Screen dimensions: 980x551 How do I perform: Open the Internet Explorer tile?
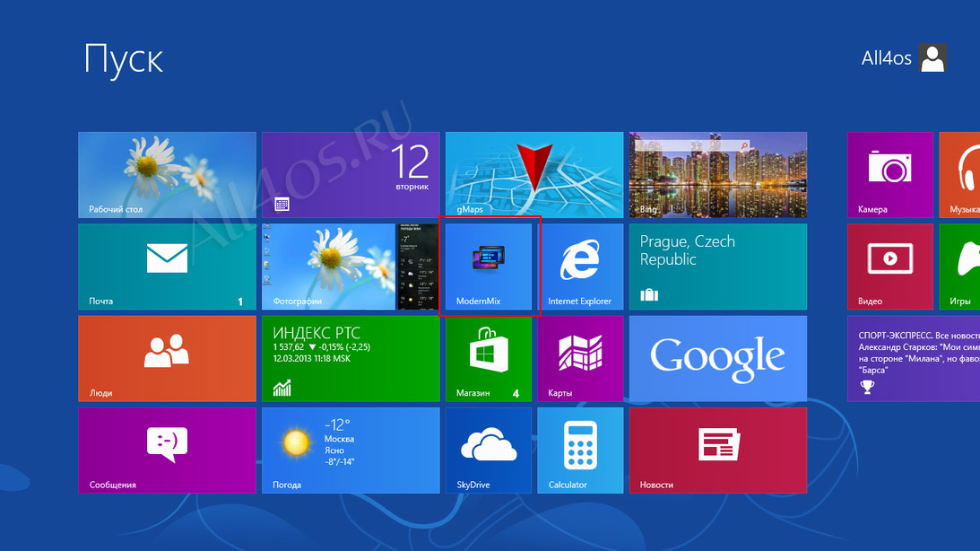tap(581, 267)
